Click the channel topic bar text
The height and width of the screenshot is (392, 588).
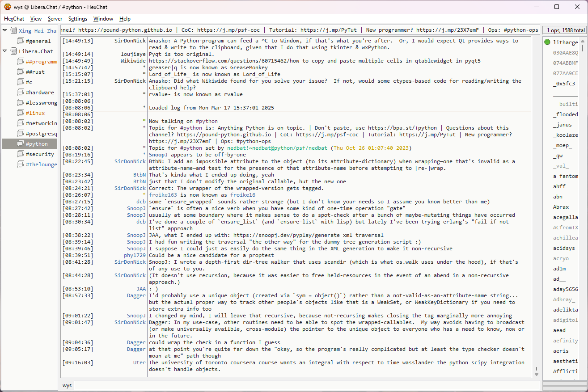click(300, 30)
